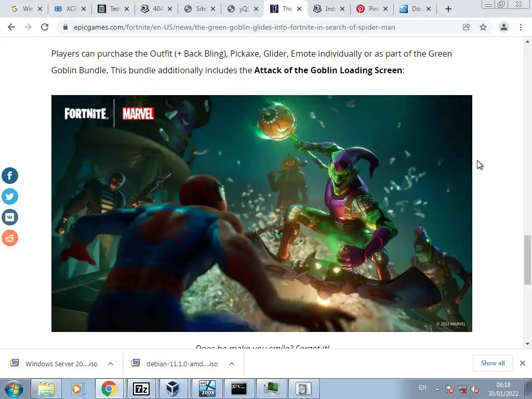Image resolution: width=532 pixels, height=399 pixels.
Task: Open the Chrome profile icon
Action: [504, 27]
